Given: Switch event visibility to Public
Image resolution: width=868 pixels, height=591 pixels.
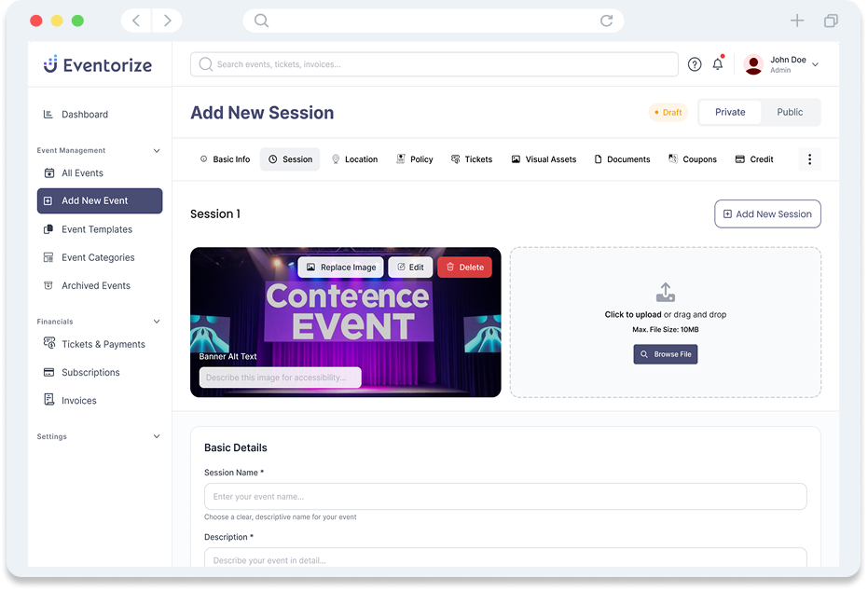Looking at the screenshot, I should click(x=790, y=112).
